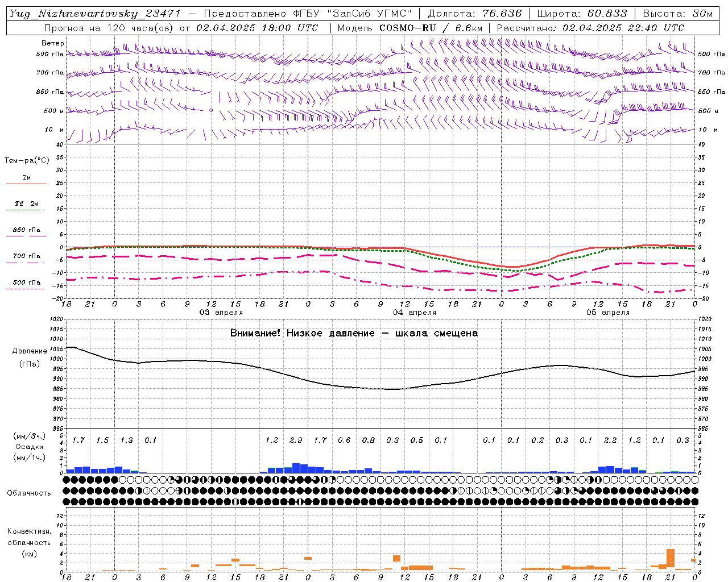This screenshot has height=582, width=728.
Task: Click the 'Td 2м' dew point legend entry
Action: 26,203
